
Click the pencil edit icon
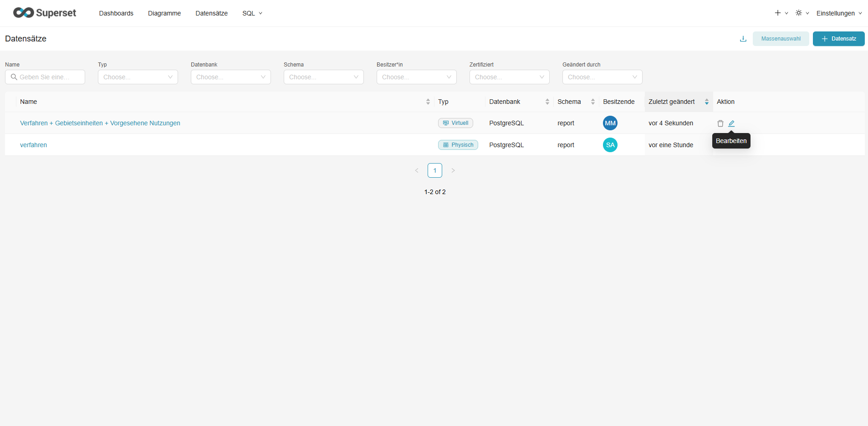(731, 123)
